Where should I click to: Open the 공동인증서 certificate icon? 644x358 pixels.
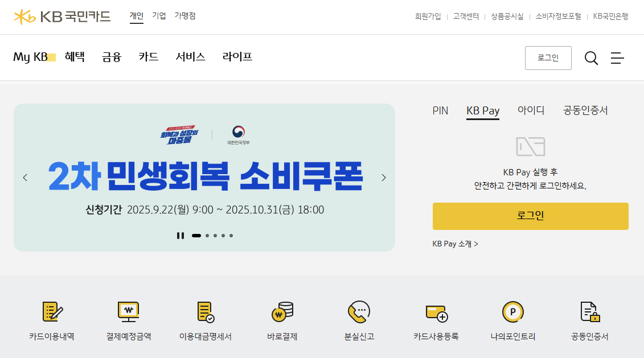click(x=590, y=311)
